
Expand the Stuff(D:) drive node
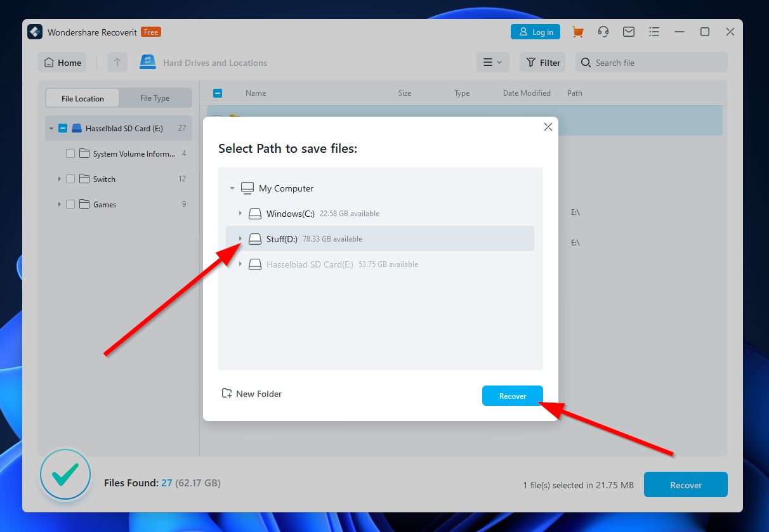240,239
